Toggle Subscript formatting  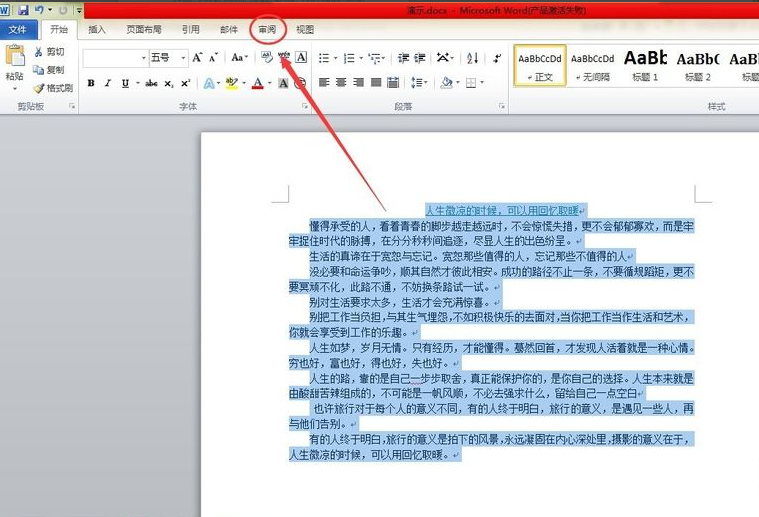click(x=168, y=83)
